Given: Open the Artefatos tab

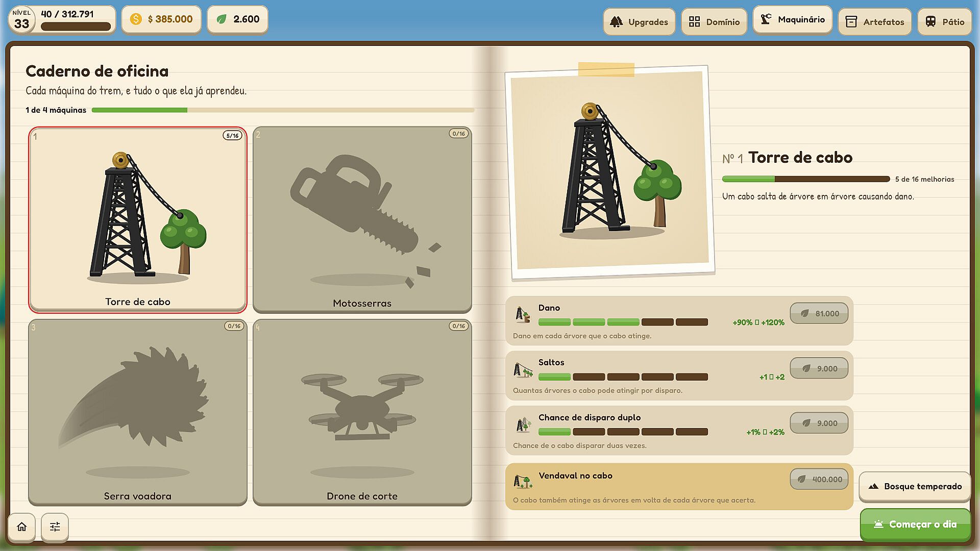Looking at the screenshot, I should [875, 22].
